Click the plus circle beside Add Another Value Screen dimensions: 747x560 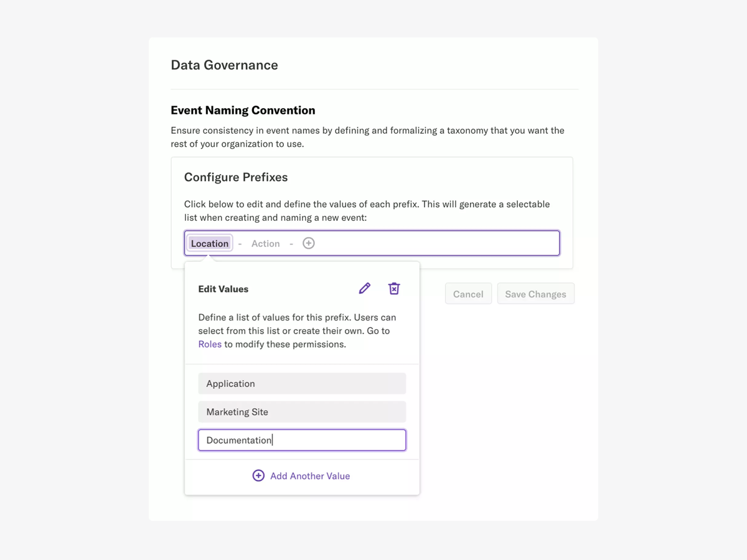pyautogui.click(x=258, y=475)
